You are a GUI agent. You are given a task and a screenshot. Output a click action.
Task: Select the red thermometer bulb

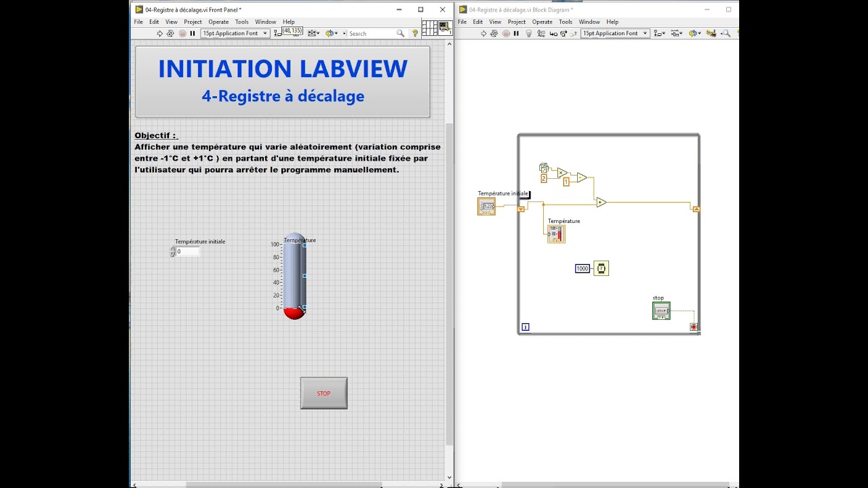294,312
